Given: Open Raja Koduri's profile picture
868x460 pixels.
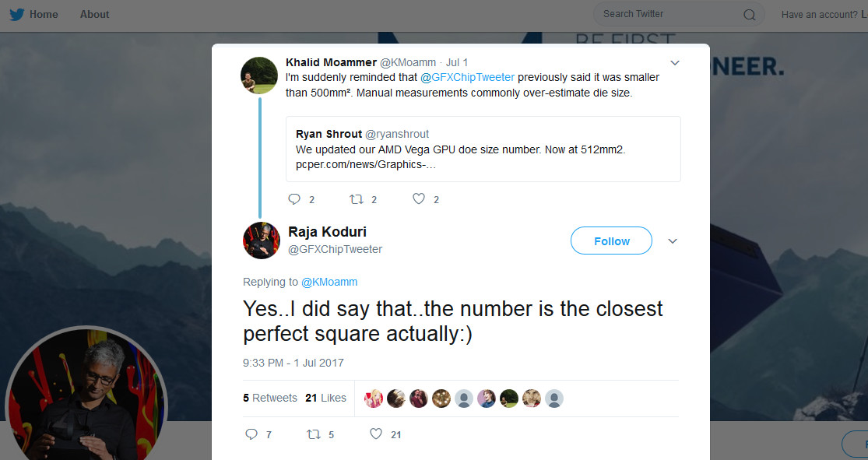Looking at the screenshot, I should [262, 240].
